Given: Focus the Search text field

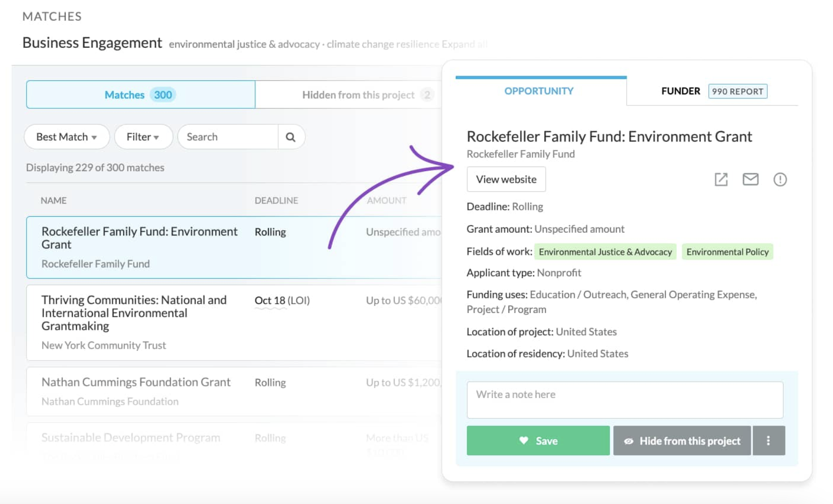Looking at the screenshot, I should click(x=228, y=137).
